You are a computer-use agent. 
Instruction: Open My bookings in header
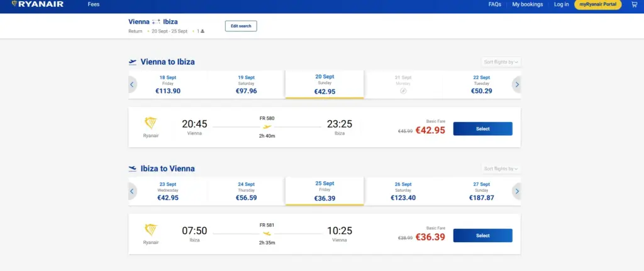click(x=528, y=4)
